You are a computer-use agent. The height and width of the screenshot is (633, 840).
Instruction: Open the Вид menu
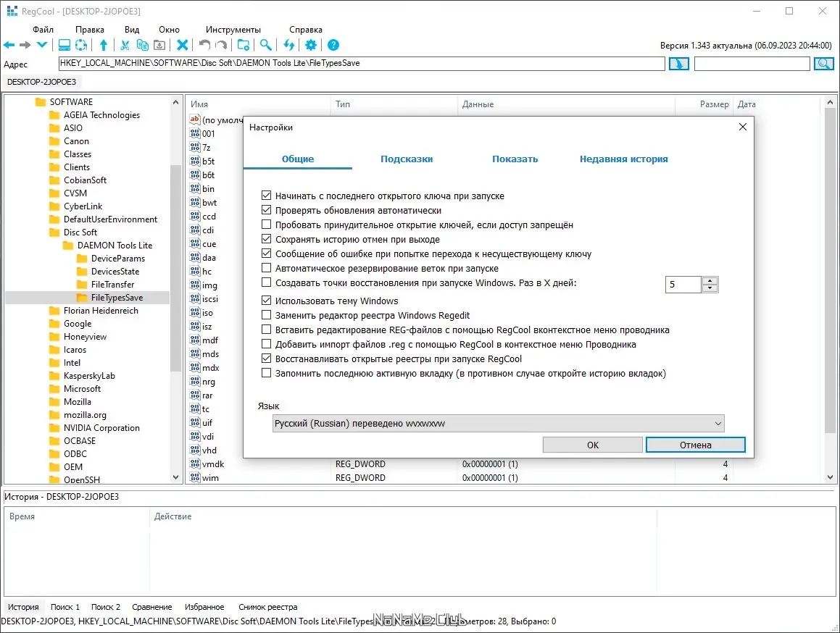tap(132, 30)
